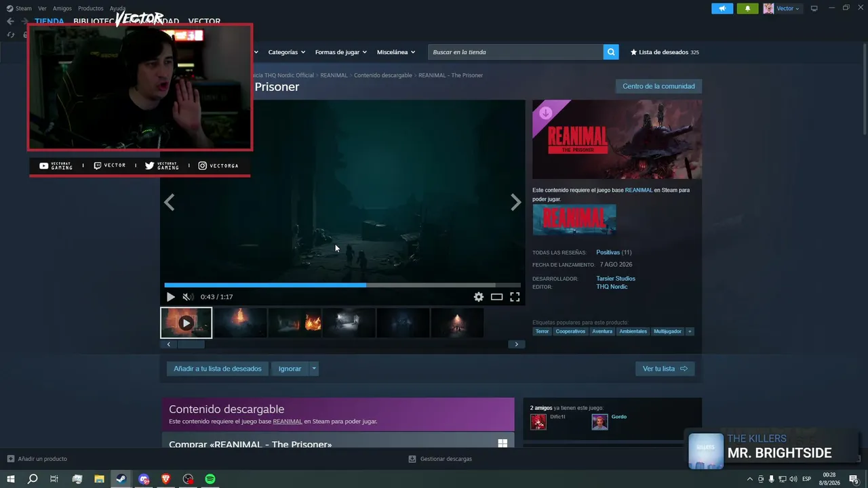Go back with the Steam back arrow
This screenshot has width=868, height=488.
click(10, 21)
